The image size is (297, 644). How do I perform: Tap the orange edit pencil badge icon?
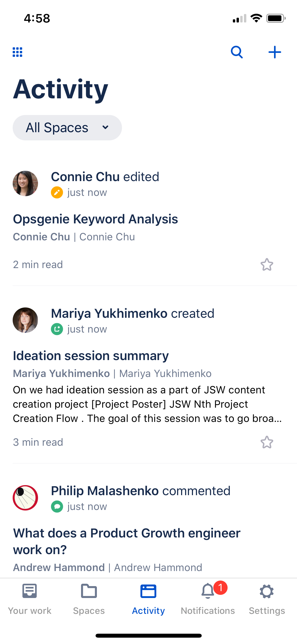coord(57,192)
